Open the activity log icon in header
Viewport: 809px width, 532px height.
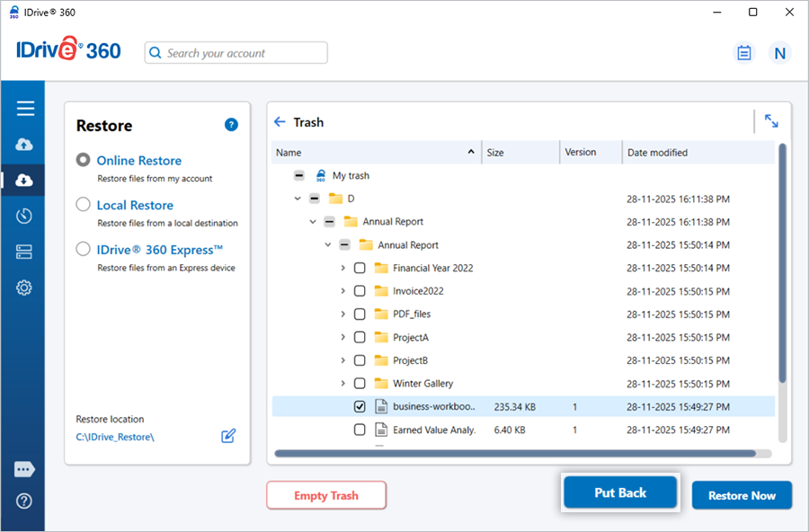(744, 53)
